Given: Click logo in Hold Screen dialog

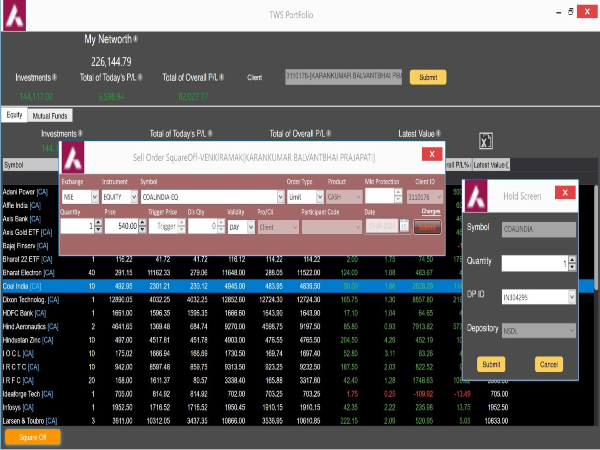Looking at the screenshot, I should 476,196.
